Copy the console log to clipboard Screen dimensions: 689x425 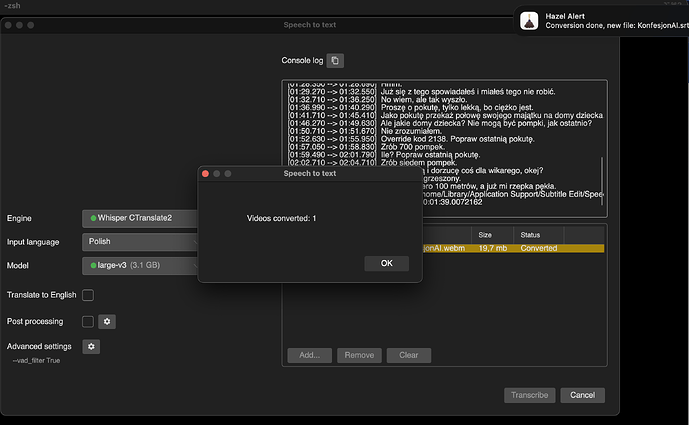point(335,61)
